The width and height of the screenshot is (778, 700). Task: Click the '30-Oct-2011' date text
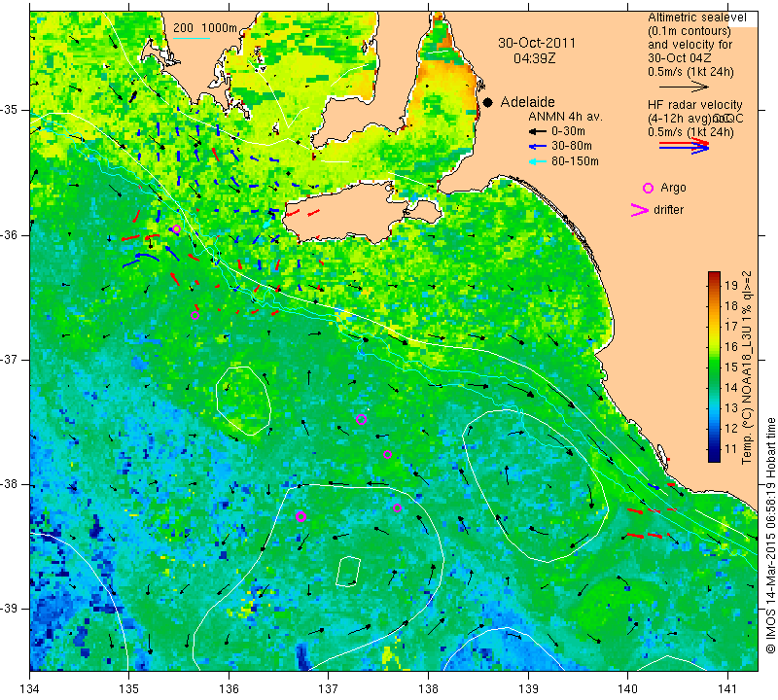coord(537,43)
